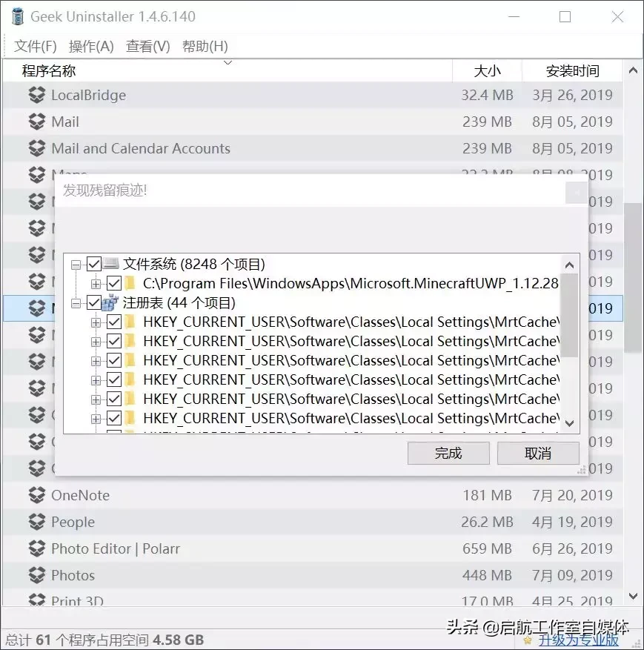Uncheck the third HKEY_CURRENT_USER entry checkbox
The height and width of the screenshot is (650, 644).
114,360
